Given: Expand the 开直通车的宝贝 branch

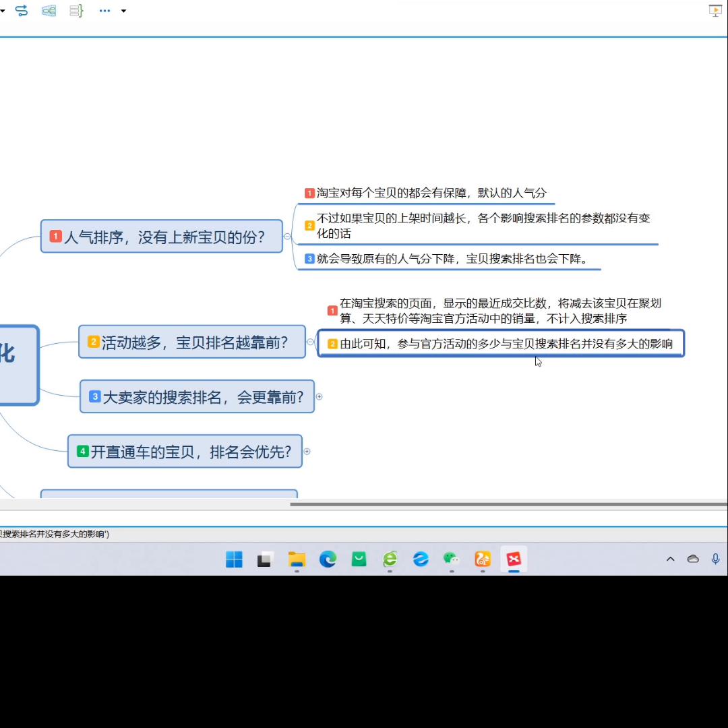Looking at the screenshot, I should click(307, 451).
